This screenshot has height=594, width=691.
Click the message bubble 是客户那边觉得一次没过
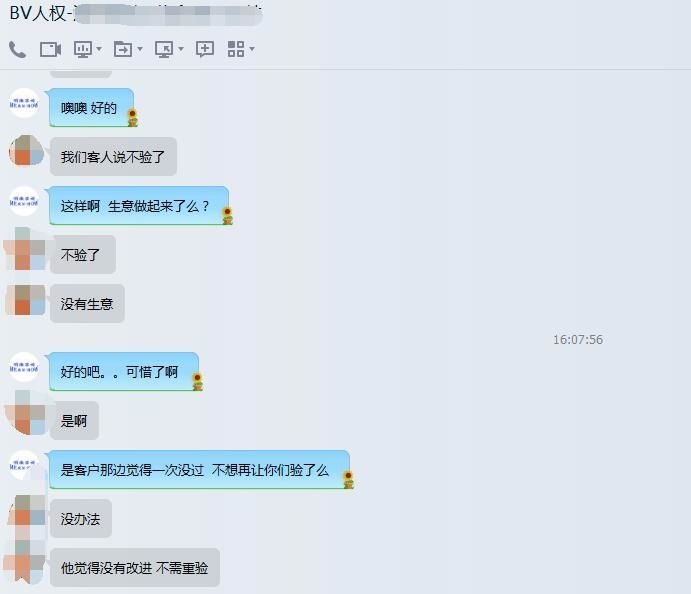pos(199,470)
